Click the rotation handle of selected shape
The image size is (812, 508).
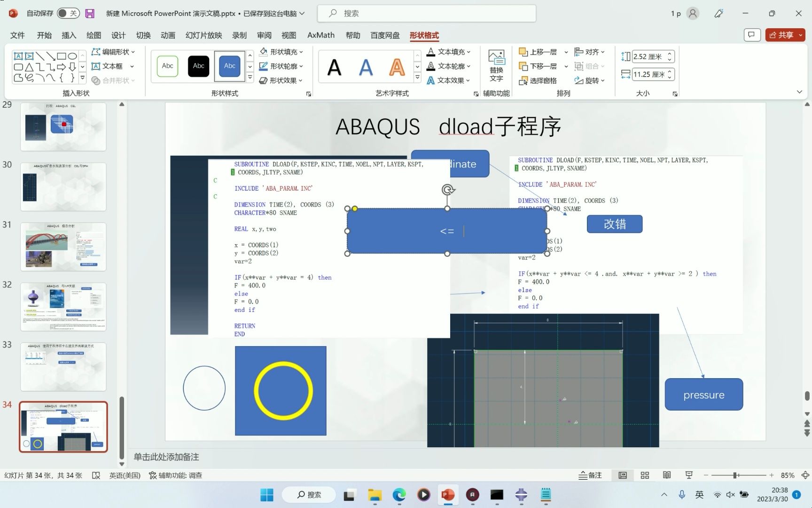pyautogui.click(x=448, y=190)
